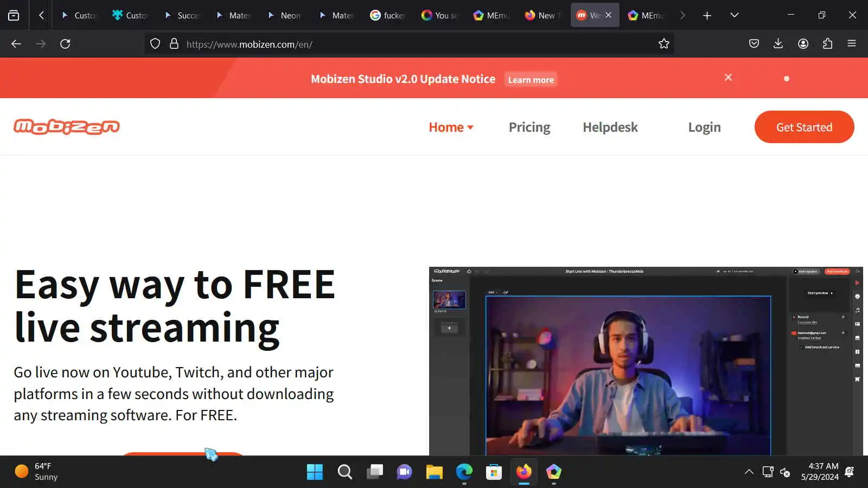This screenshot has width=868, height=488.
Task: Expand the list all tabs dropdown
Action: coord(735,15)
